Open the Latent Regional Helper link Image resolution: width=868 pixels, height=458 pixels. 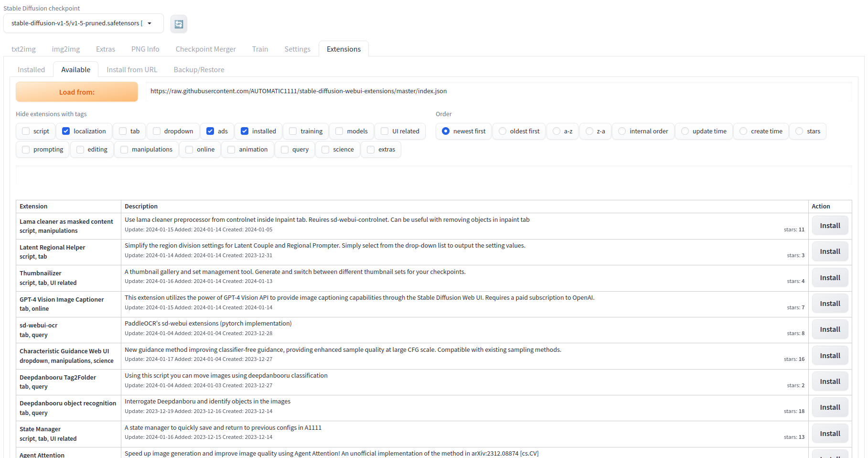(53, 248)
